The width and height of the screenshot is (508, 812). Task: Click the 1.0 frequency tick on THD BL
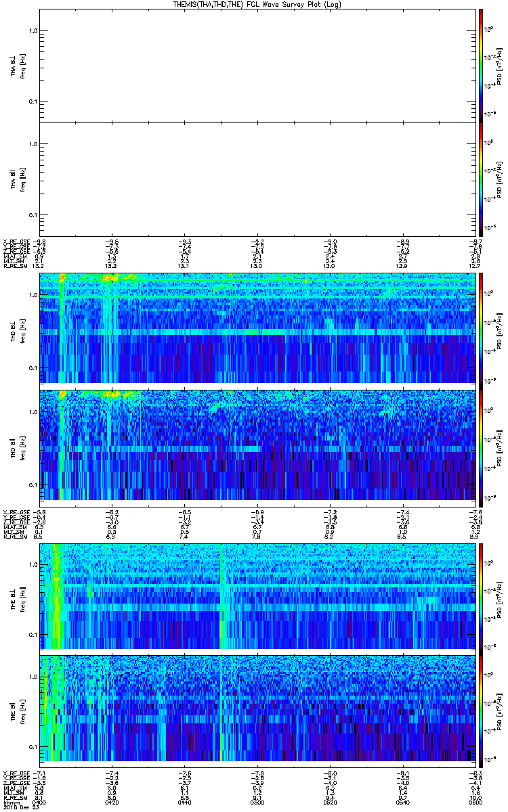[x=32, y=295]
